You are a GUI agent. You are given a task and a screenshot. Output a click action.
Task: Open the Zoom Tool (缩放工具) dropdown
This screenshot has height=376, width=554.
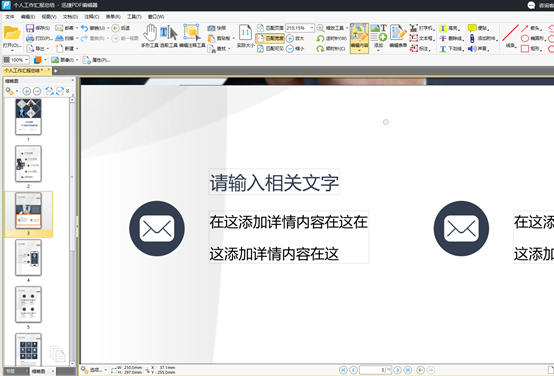click(x=347, y=28)
